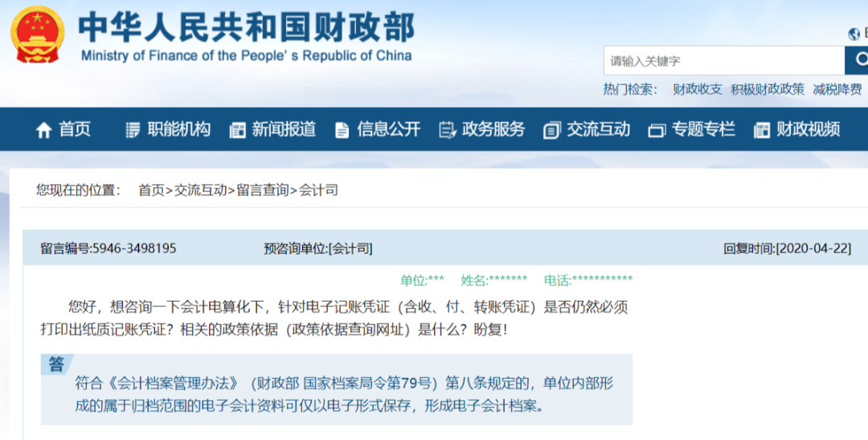
Task: Click the 电话:*********** field text
Action: 588,280
